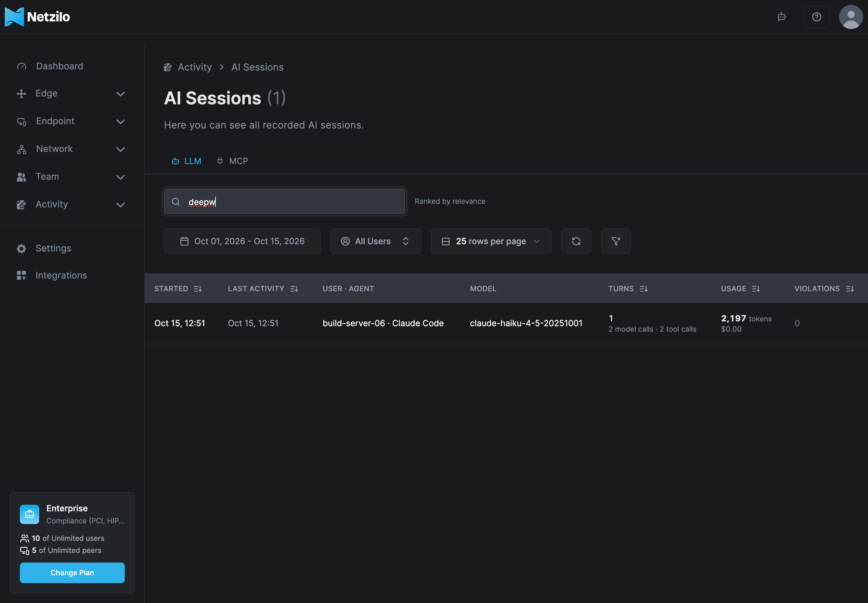Click the search magnifier icon
868x603 pixels.
(176, 202)
